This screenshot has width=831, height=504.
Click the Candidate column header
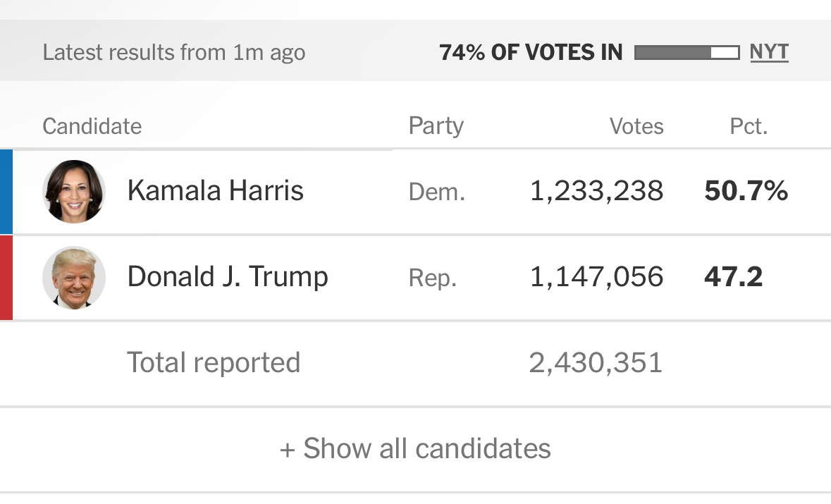(92, 126)
